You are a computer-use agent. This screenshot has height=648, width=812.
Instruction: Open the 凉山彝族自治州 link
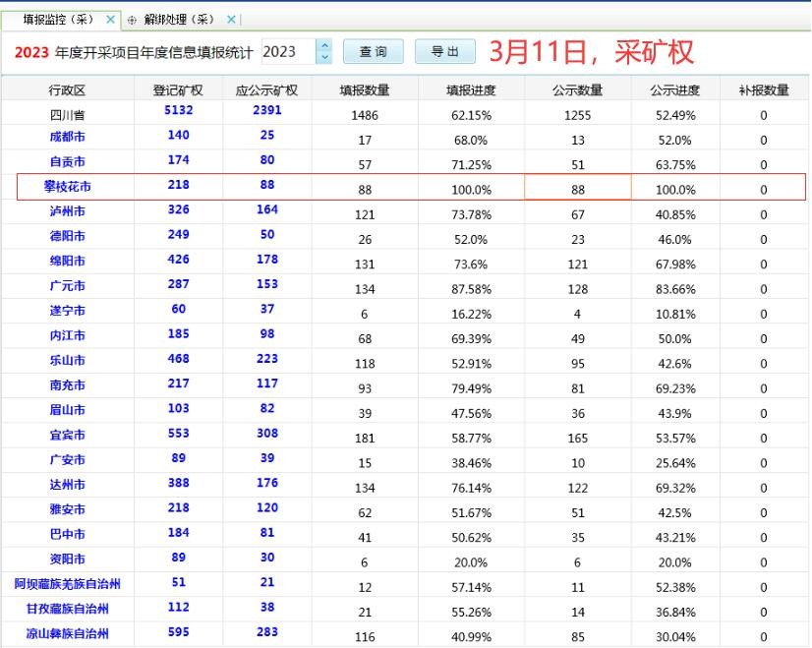click(x=67, y=634)
